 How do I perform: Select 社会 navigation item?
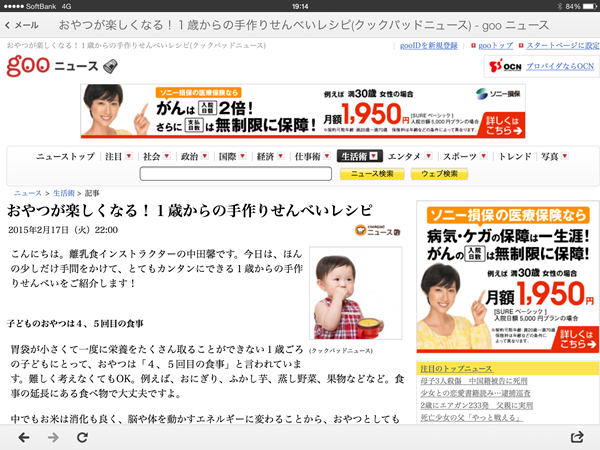click(151, 157)
